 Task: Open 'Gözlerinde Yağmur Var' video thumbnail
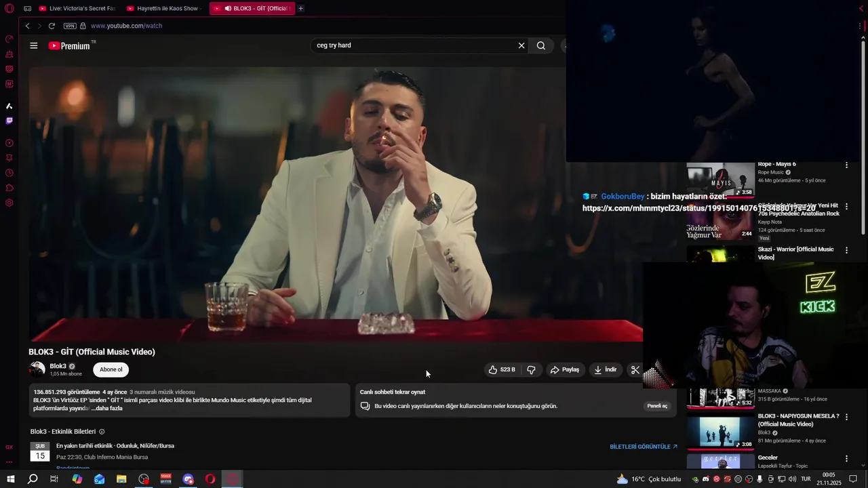pyautogui.click(x=720, y=222)
